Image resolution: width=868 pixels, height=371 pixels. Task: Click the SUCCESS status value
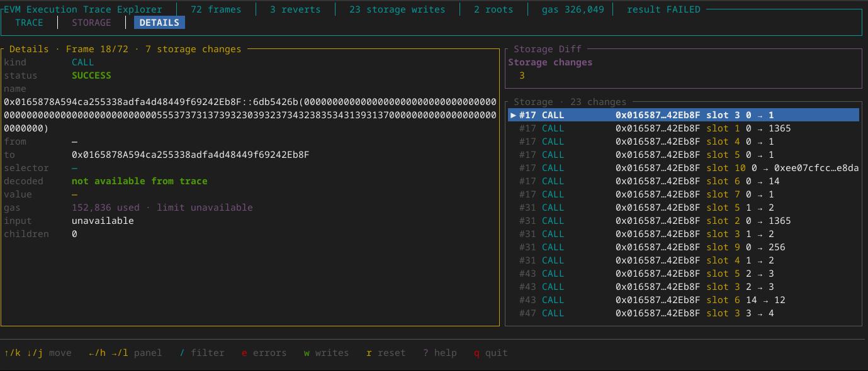point(91,75)
